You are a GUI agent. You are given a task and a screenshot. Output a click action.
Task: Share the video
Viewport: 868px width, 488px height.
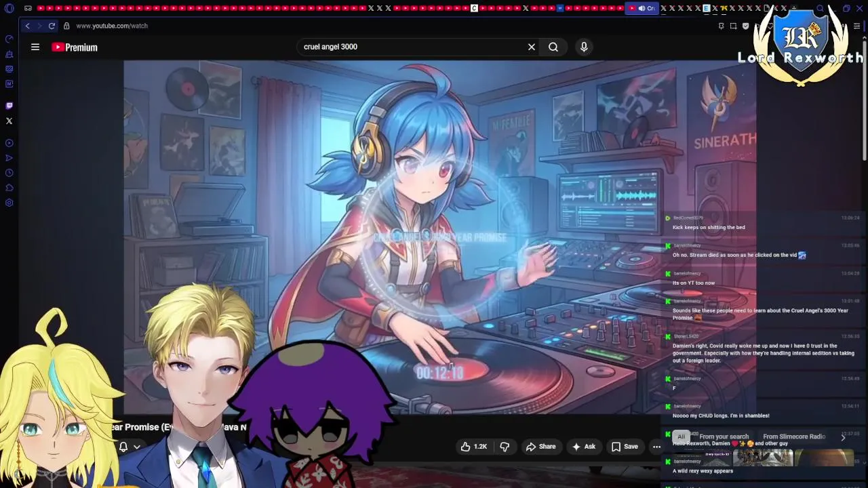click(x=540, y=447)
